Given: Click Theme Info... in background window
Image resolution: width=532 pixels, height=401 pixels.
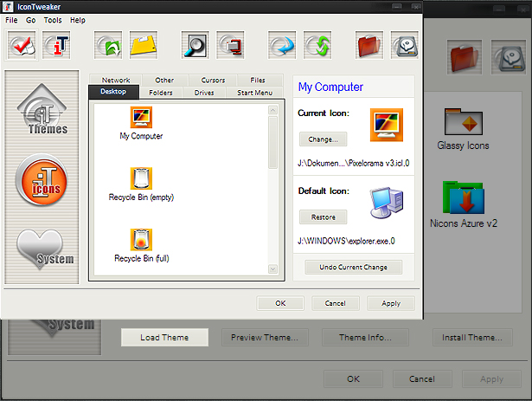Looking at the screenshot, I should click(365, 338).
